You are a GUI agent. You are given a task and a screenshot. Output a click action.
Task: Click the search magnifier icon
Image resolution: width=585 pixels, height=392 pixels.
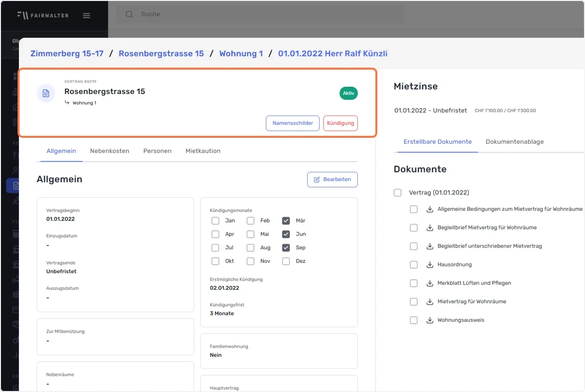129,14
